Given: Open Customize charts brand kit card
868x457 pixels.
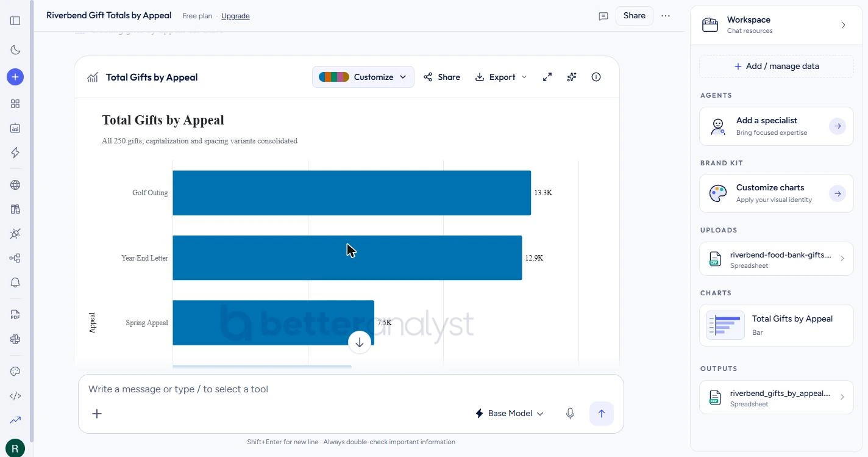Looking at the screenshot, I should coord(777,193).
